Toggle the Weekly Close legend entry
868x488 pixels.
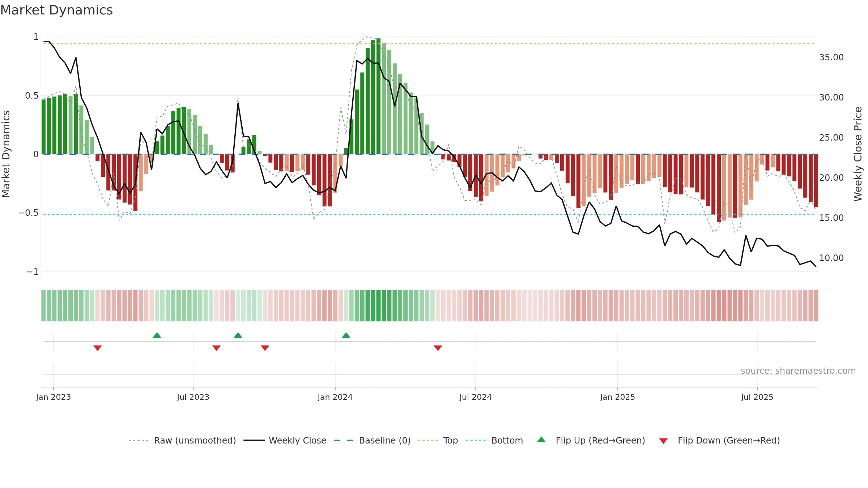tap(285, 440)
